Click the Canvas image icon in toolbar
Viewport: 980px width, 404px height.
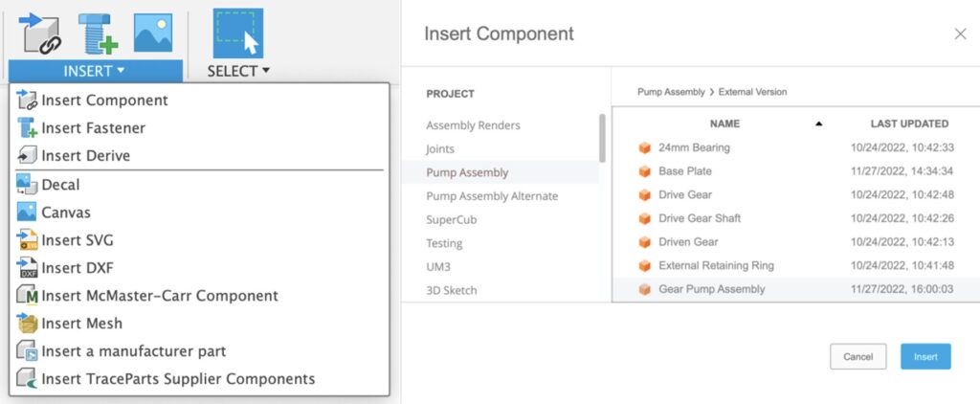click(153, 32)
